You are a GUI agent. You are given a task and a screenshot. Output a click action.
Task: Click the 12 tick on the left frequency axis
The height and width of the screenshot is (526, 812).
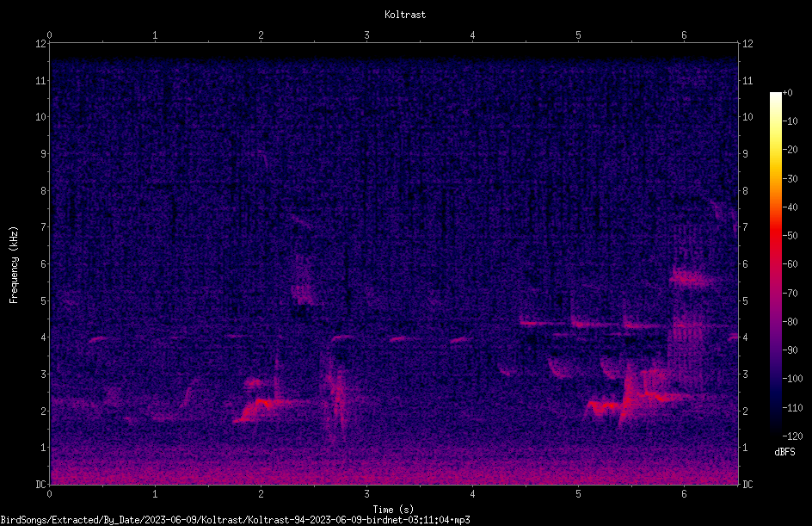[x=41, y=44]
